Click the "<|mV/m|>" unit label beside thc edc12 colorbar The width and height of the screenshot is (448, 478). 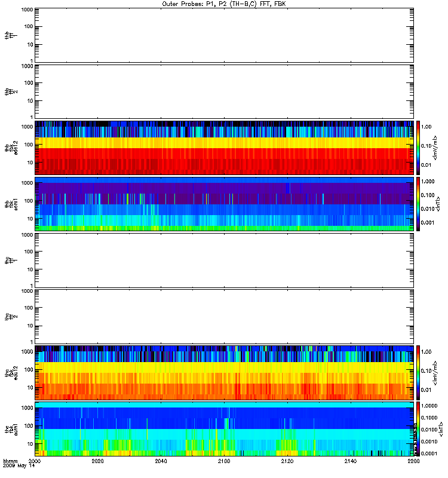[435, 373]
